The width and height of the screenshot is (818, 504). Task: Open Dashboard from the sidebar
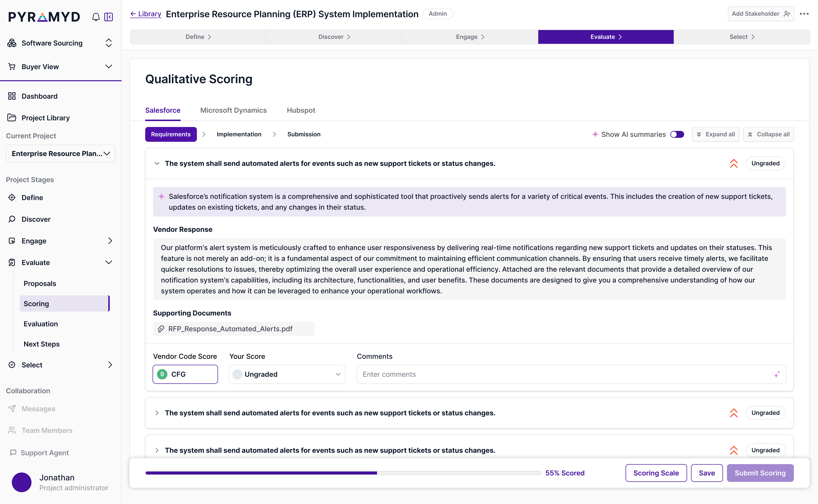click(x=39, y=96)
